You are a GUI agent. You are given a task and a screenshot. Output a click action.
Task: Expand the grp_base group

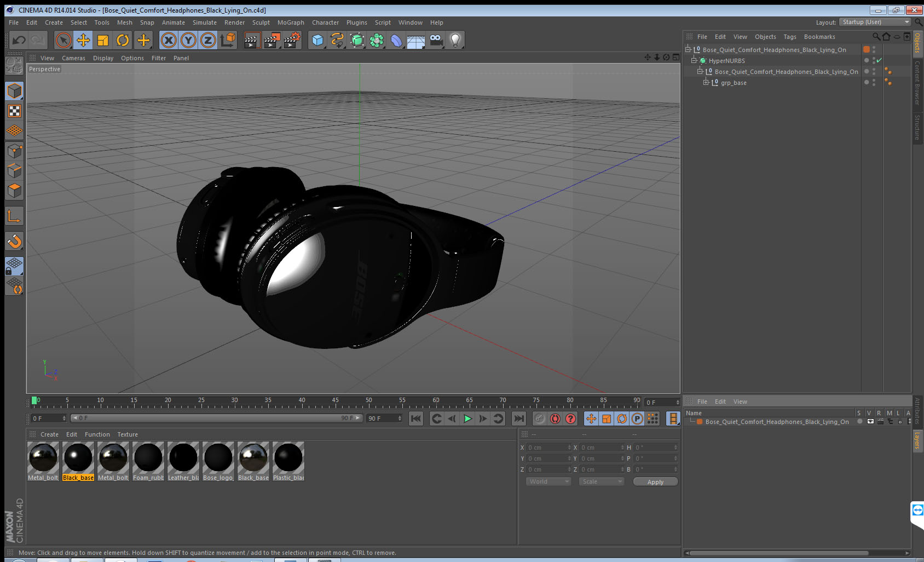pyautogui.click(x=706, y=82)
